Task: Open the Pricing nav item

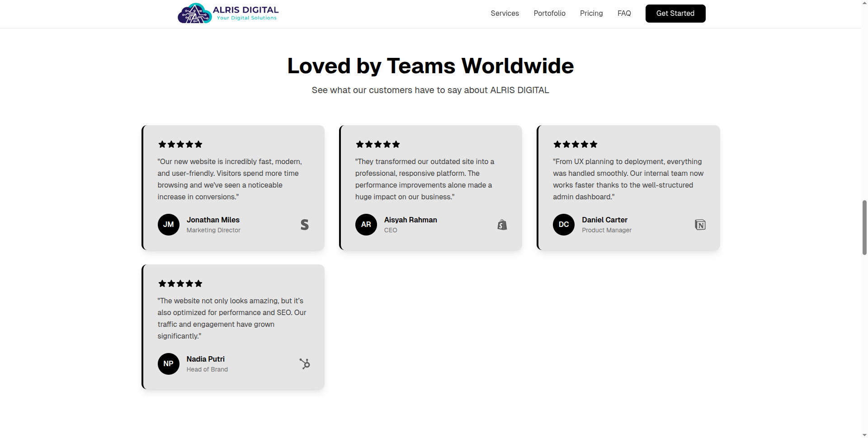Action: (x=591, y=14)
